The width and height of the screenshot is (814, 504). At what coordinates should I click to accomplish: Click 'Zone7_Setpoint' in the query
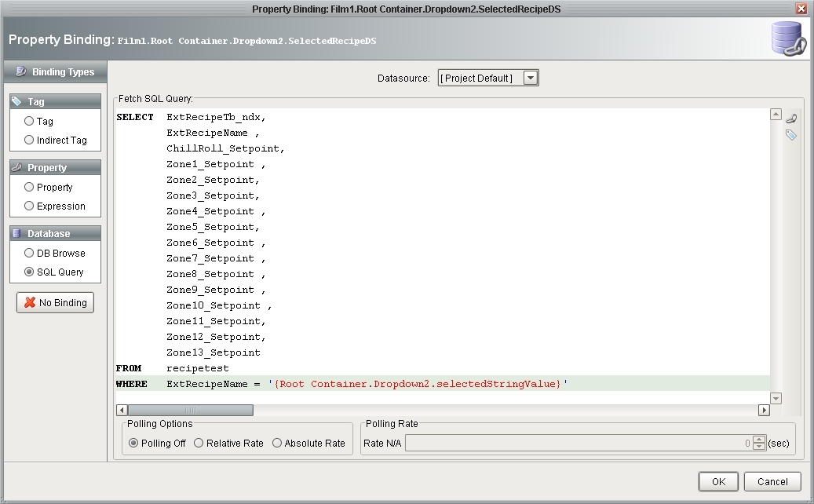(210, 258)
